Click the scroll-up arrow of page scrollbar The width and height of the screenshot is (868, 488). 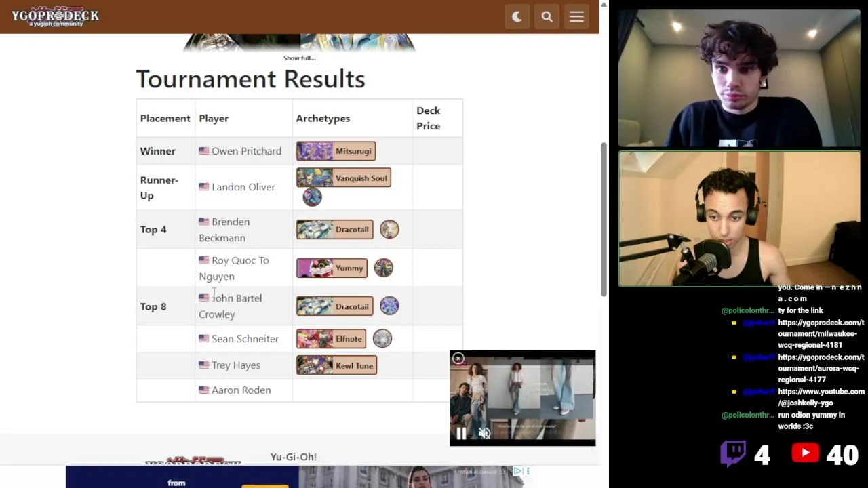point(603,4)
